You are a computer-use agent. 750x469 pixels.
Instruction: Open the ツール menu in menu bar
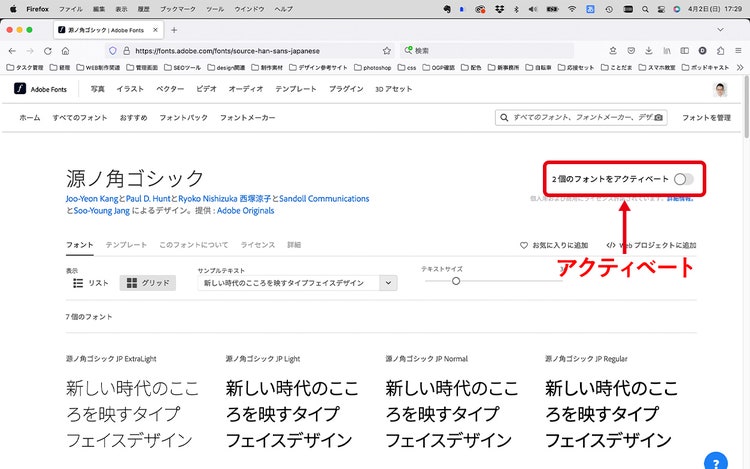[215, 9]
